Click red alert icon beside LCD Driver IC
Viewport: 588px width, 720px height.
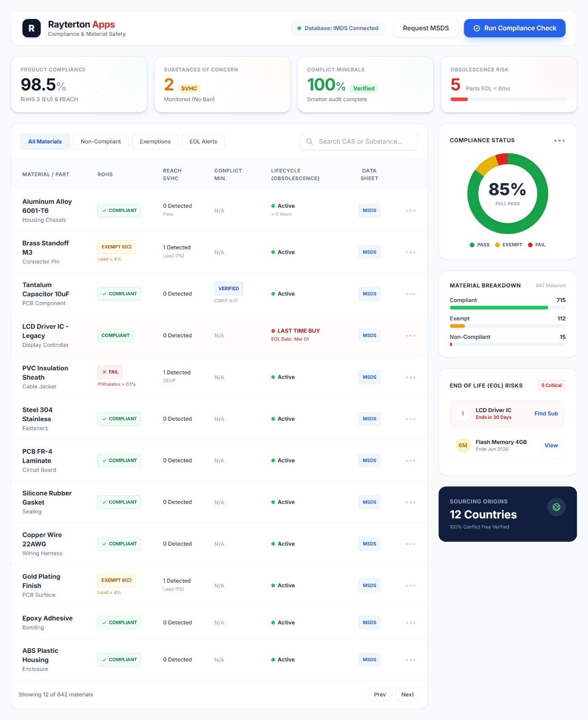click(x=462, y=414)
